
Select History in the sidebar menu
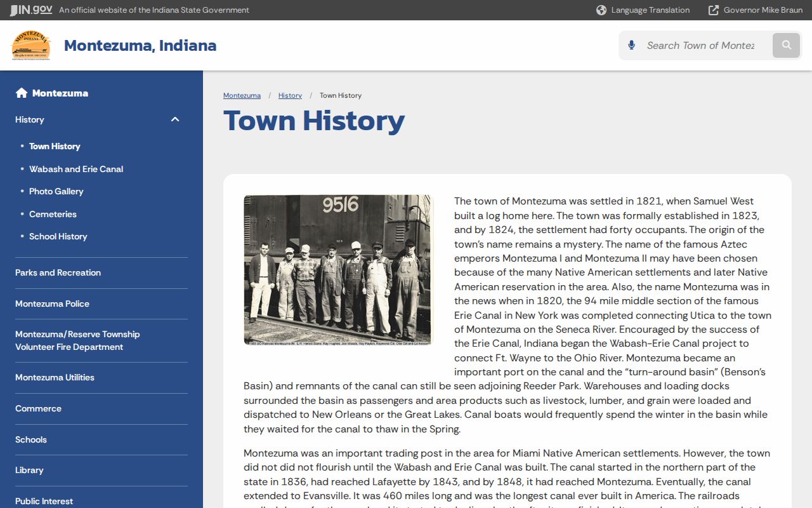(30, 119)
